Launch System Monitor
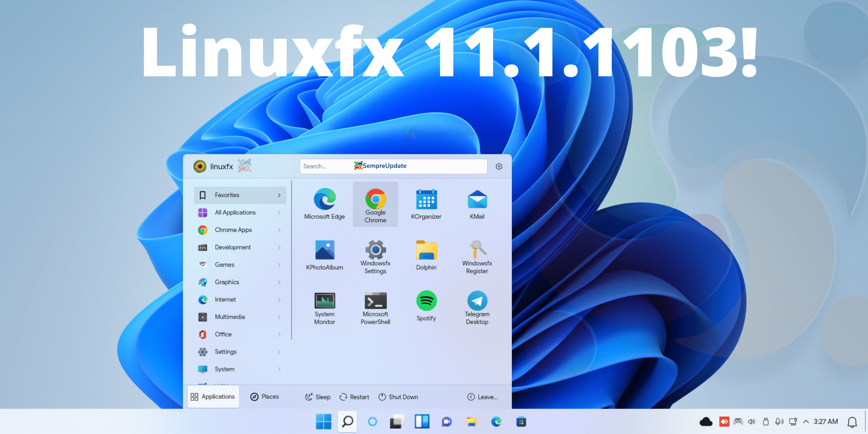 (324, 308)
